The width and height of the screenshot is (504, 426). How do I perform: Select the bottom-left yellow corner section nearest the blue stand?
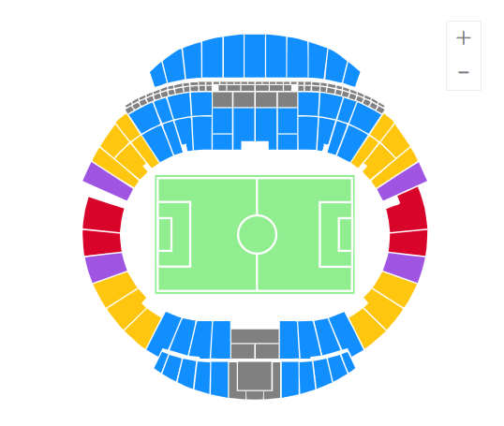coord(143,329)
